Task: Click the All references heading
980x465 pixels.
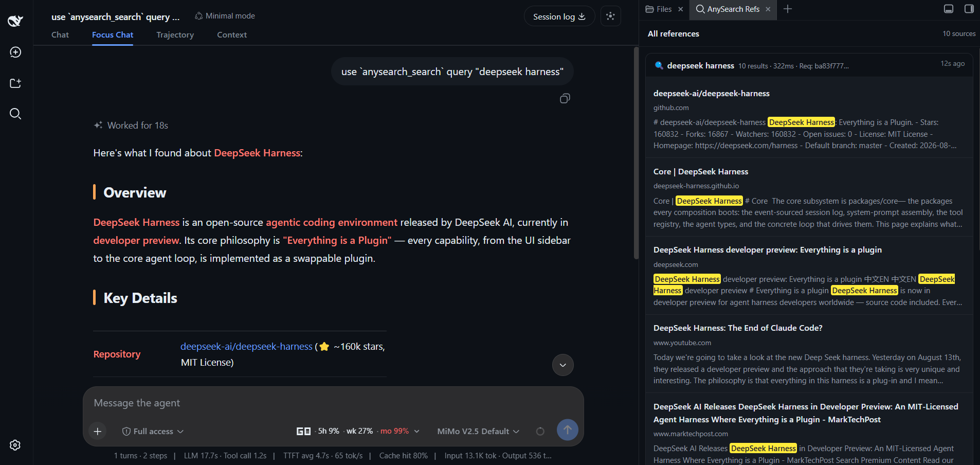Action: (673, 33)
